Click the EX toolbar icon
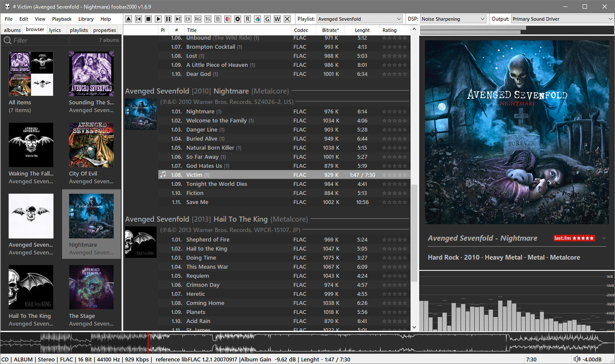The width and height of the screenshot is (615, 364). 188,19
